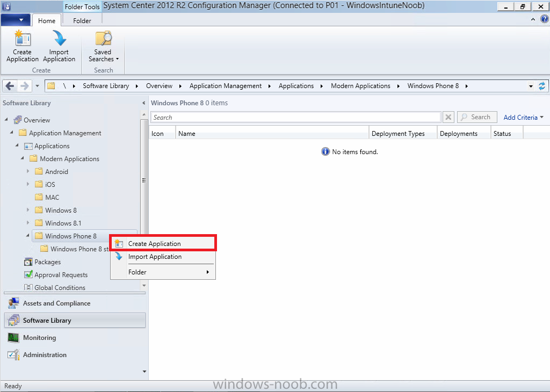
Task: Switch to the Home ribbon tab
Action: click(x=47, y=21)
